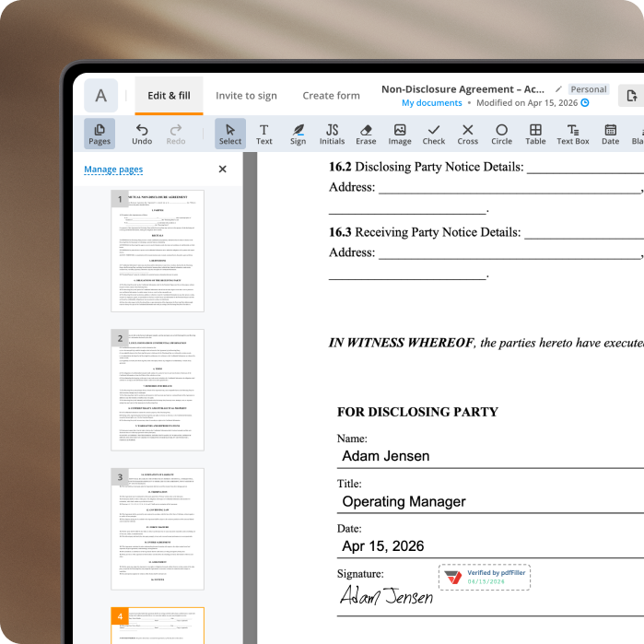644x644 pixels.
Task: Open version history clock icon
Action: tap(585, 102)
